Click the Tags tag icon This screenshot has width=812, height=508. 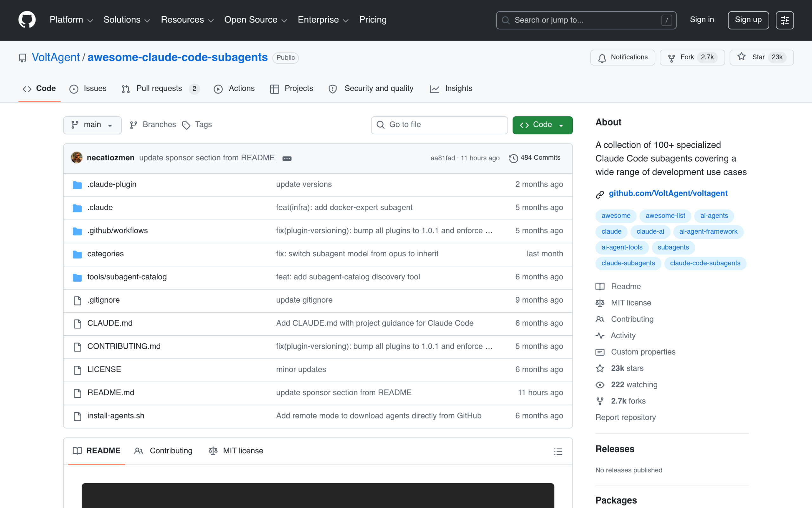pyautogui.click(x=186, y=125)
